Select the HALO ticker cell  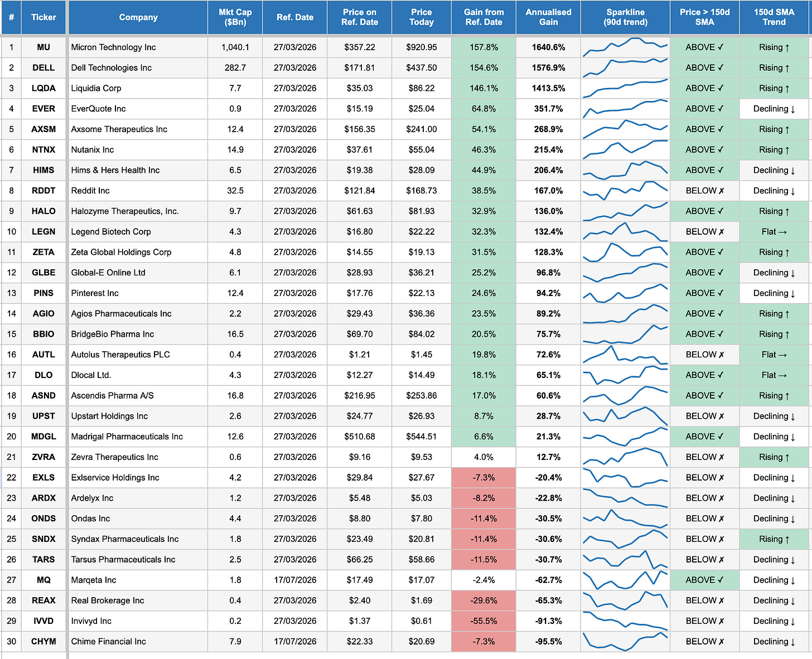coord(43,211)
